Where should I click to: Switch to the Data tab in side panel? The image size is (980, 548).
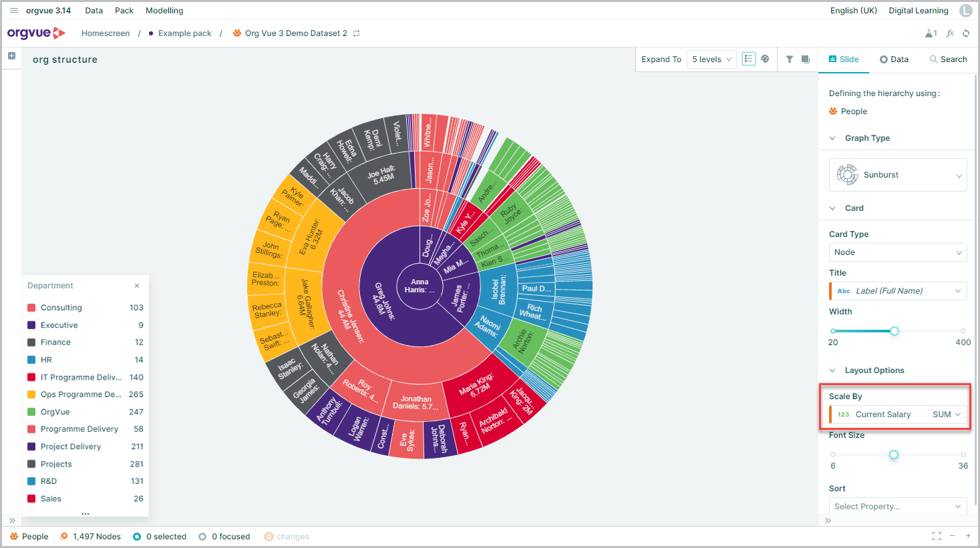[x=894, y=59]
